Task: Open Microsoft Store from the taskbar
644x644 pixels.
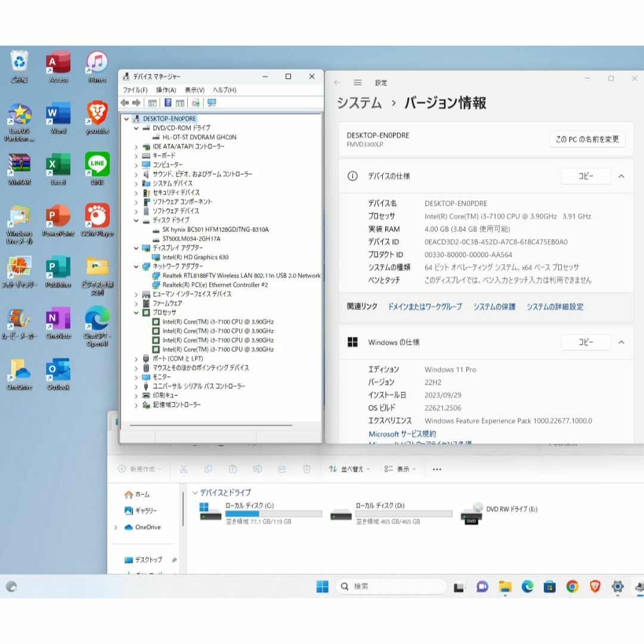Action: (550, 587)
